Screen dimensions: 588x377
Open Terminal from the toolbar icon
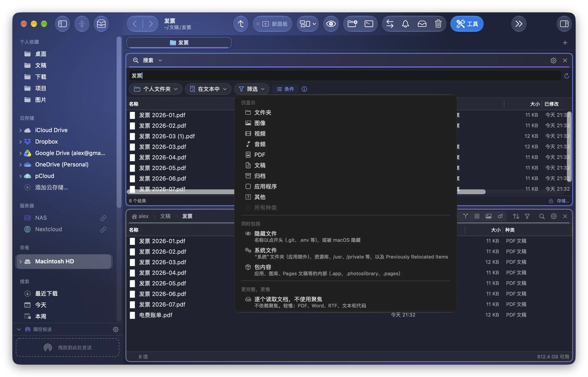point(369,24)
